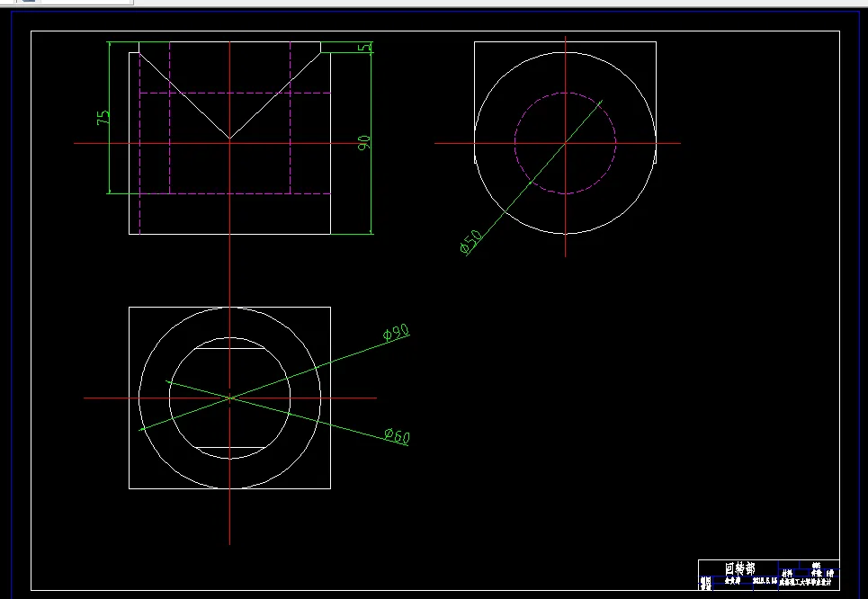Screen dimensions: 868x599
Task: Select the 5 dimension text
Action: 364,49
